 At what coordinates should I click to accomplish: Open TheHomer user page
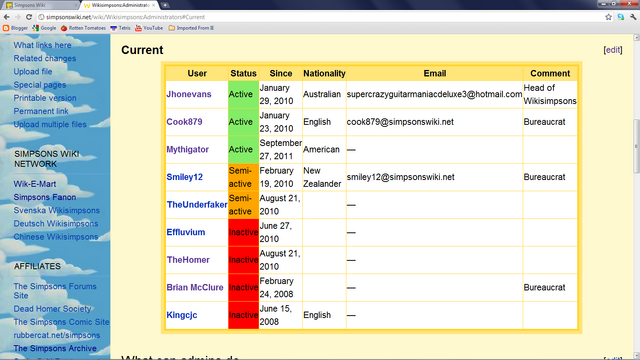(188, 260)
